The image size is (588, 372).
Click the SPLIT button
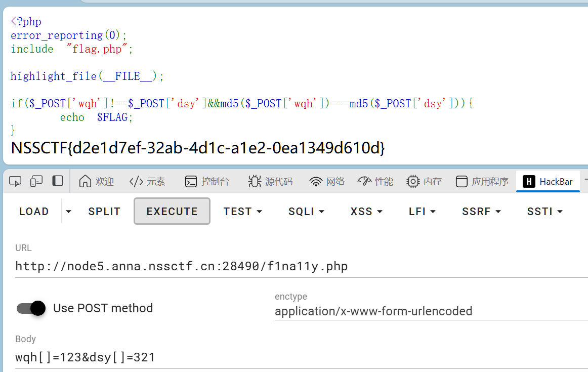click(104, 212)
